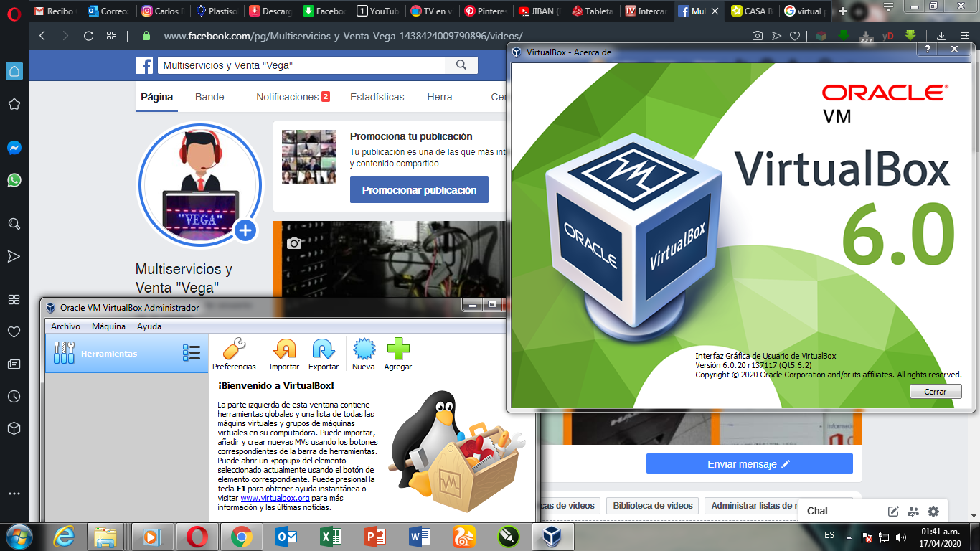Switch to the Instagram Carlos tab

(x=163, y=11)
